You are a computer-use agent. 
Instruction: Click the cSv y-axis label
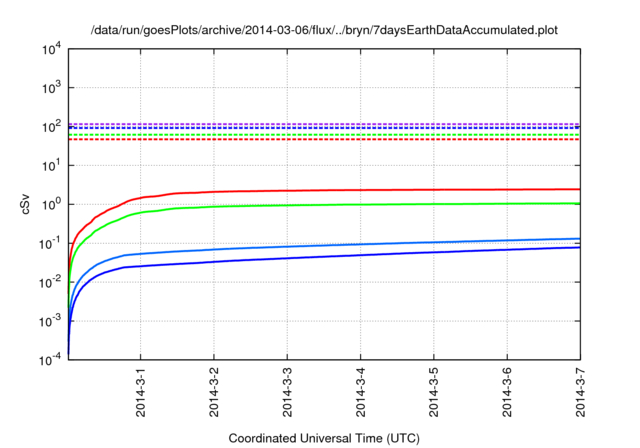25,204
